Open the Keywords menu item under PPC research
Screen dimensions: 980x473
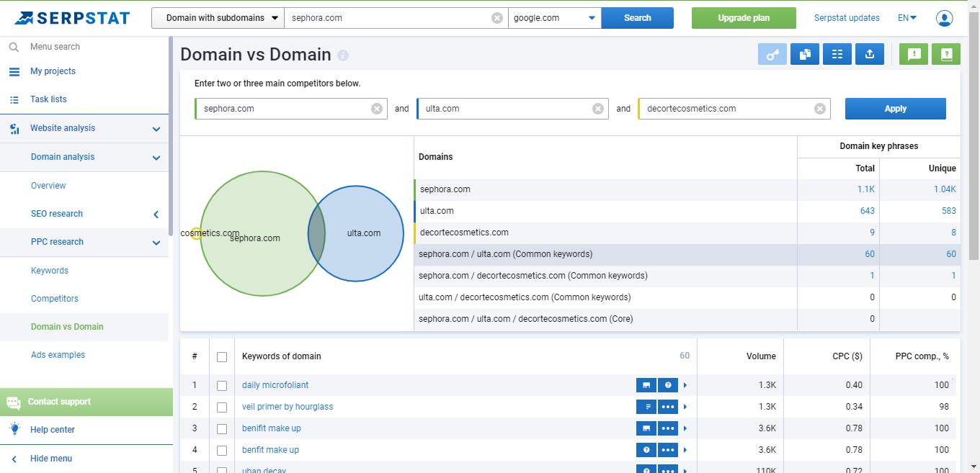click(50, 271)
